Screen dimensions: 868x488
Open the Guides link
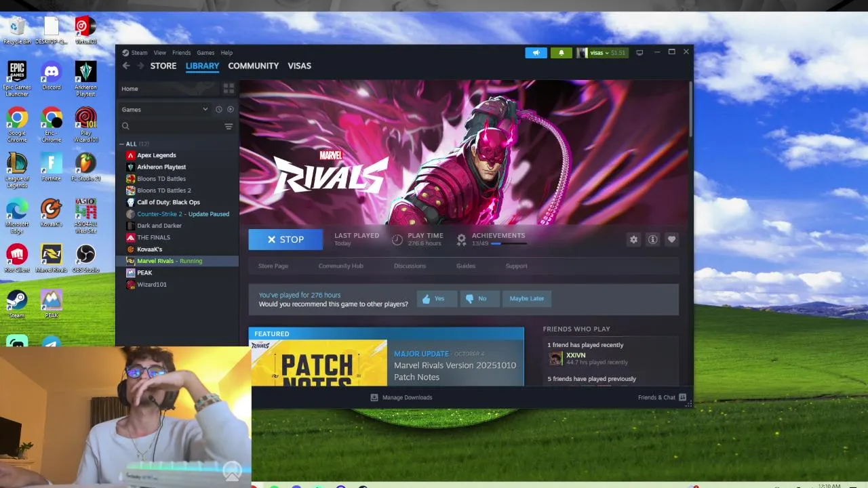pos(465,266)
